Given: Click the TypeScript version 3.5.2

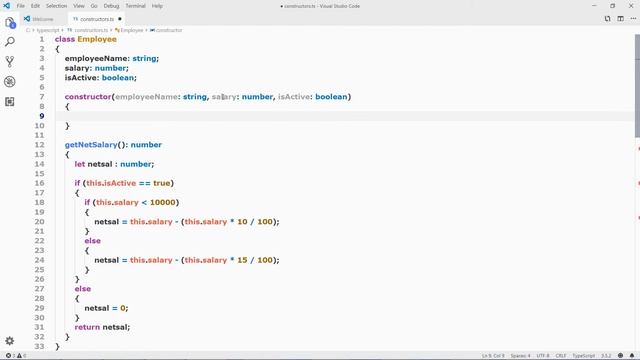Looking at the screenshot, I should point(606,356).
